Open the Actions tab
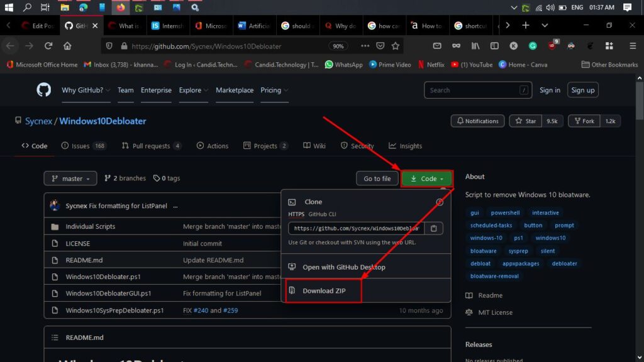 coord(213,146)
